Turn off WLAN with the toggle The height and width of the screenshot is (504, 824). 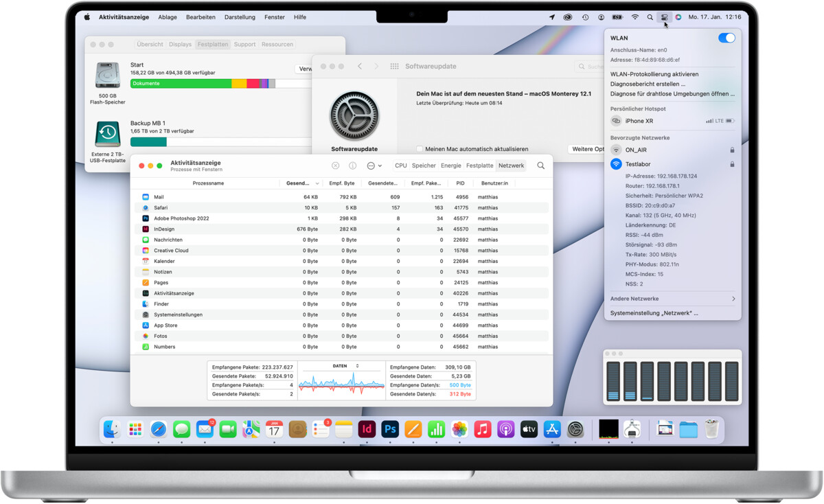tap(726, 38)
